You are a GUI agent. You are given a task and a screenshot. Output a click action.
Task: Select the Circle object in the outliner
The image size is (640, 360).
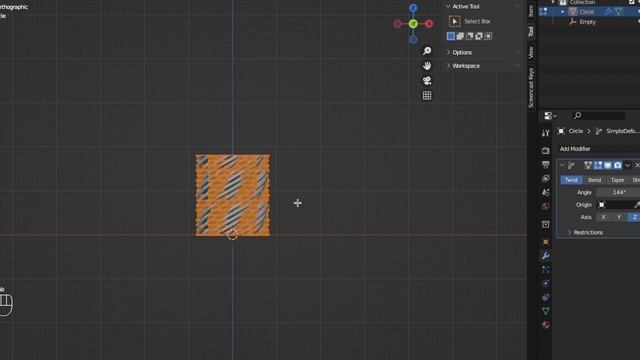[587, 12]
